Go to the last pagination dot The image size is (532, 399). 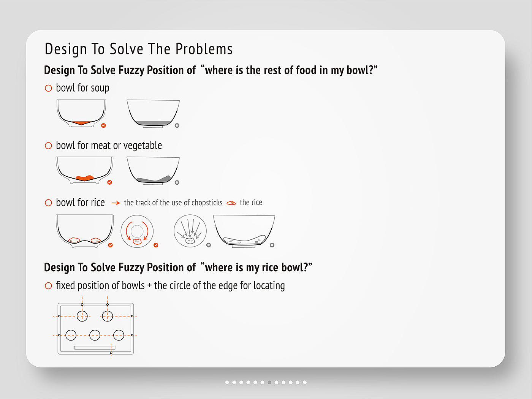pos(305,382)
